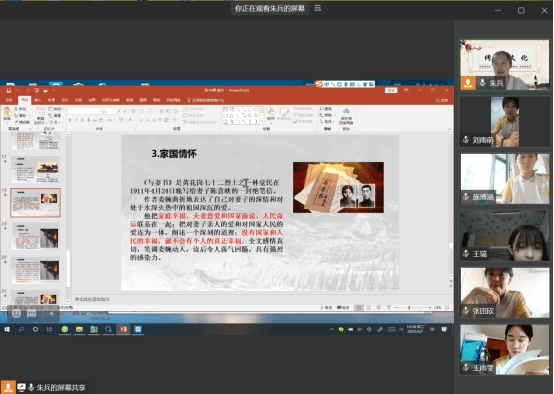Switch to the View tab

143,100
